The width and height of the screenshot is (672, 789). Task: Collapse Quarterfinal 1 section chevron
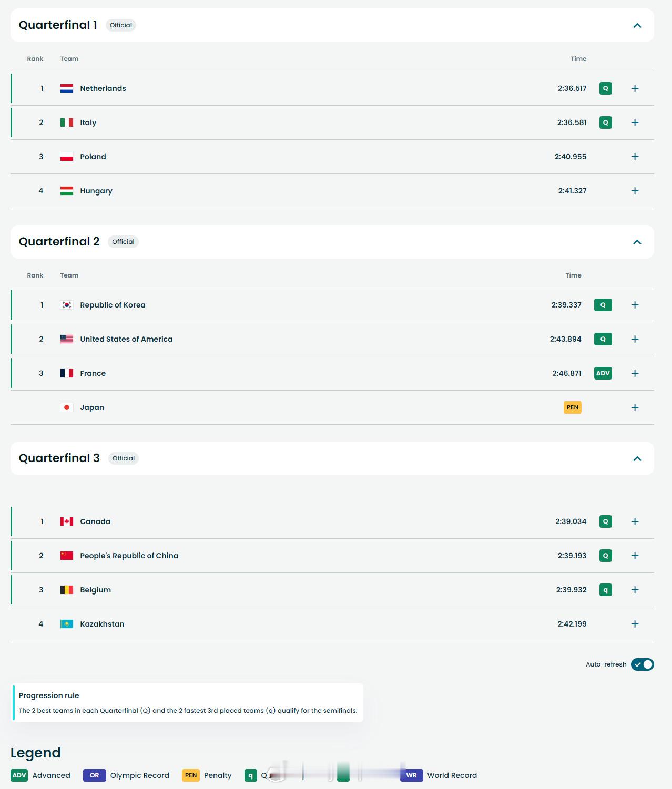[x=637, y=25]
